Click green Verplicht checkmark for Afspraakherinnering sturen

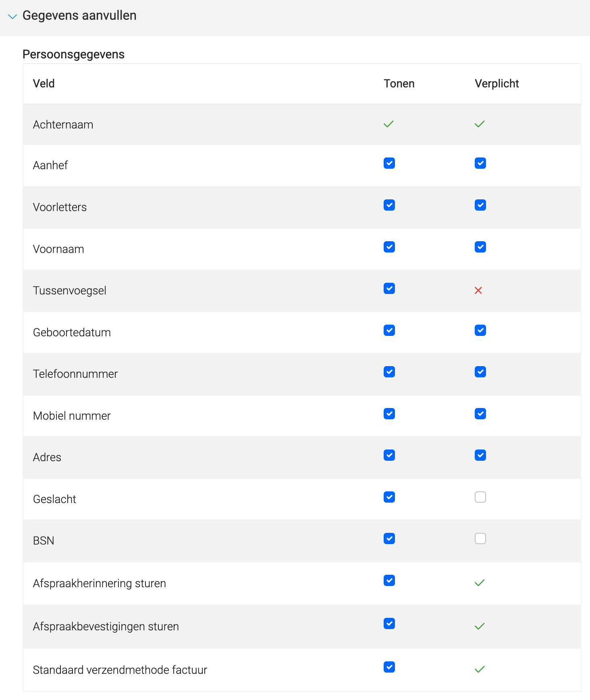point(480,583)
